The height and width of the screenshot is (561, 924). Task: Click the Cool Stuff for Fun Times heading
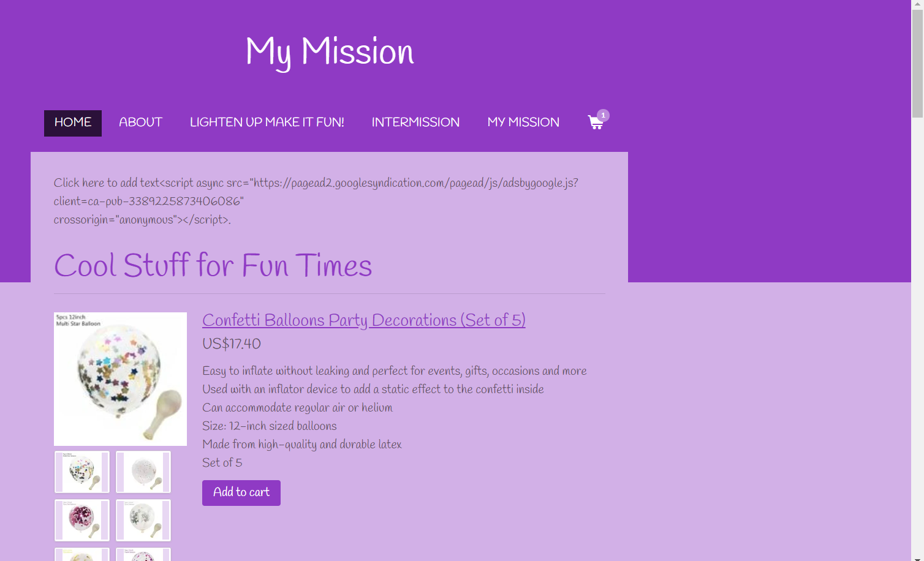tap(213, 266)
